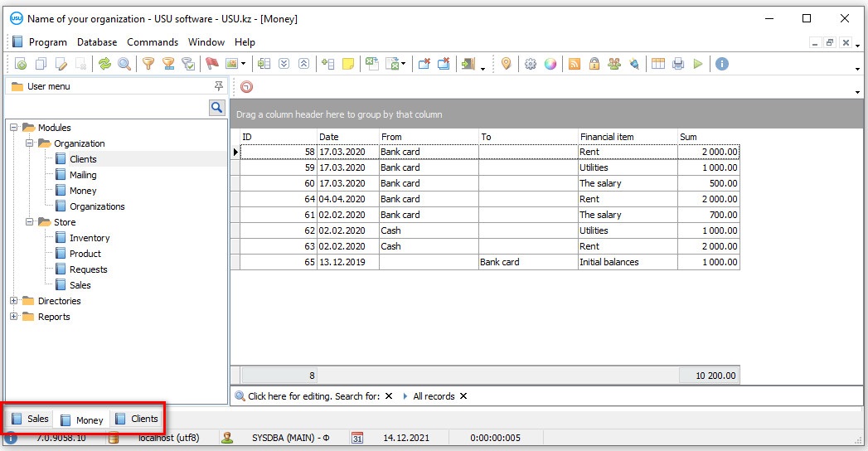
Task: Click the green Refresh arrows icon
Action: (104, 64)
